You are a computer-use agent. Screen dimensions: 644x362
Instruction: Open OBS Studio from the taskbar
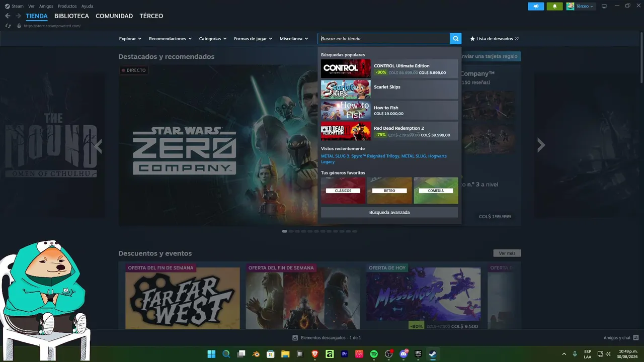388,354
